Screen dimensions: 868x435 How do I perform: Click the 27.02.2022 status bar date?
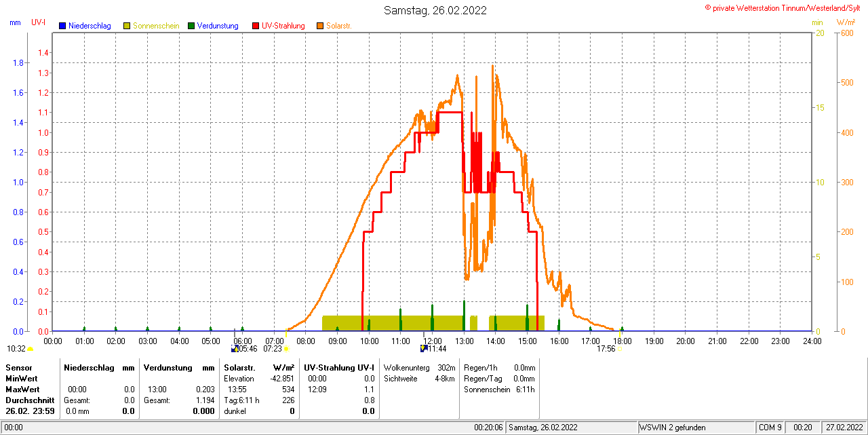[x=844, y=428]
